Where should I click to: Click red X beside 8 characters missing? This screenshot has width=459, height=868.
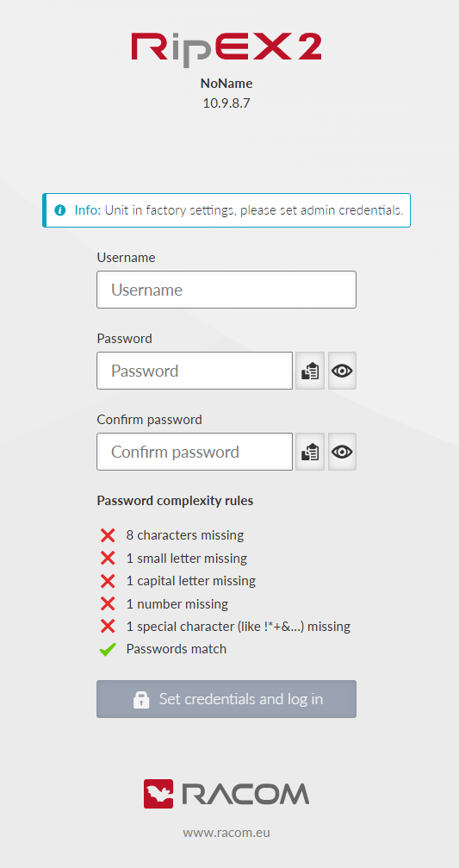coord(108,535)
